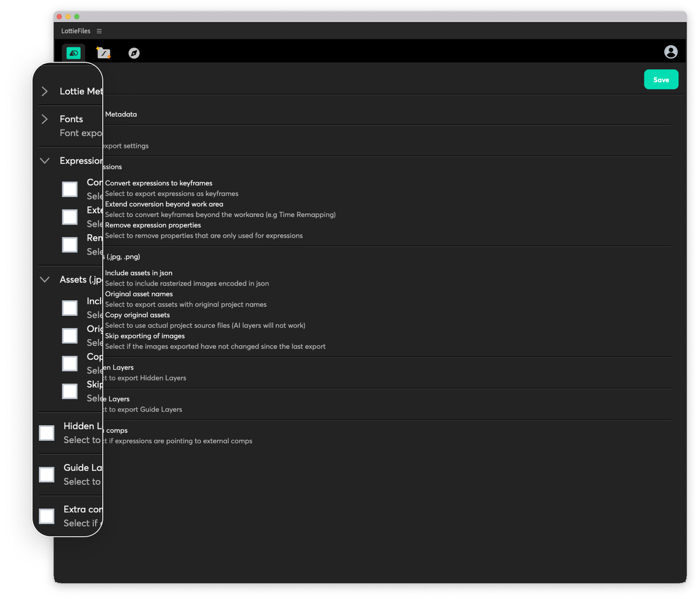This screenshot has width=700, height=599.
Task: Toggle Extend conversion beyond work area checkbox
Action: (x=70, y=217)
